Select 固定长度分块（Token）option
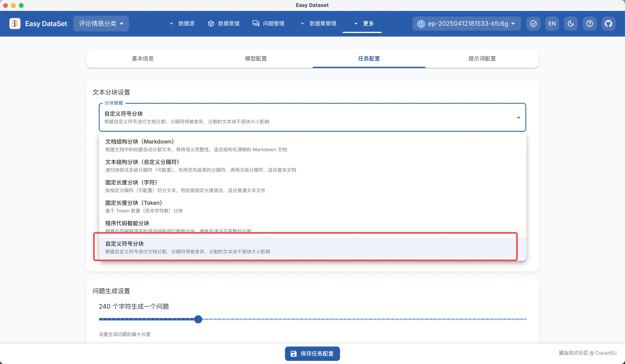Viewport: 625px width, 364px height. (133, 206)
